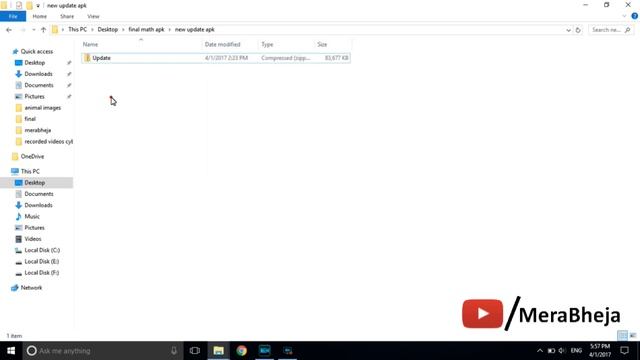
Task: Select Desktop under This PC
Action: (35, 183)
